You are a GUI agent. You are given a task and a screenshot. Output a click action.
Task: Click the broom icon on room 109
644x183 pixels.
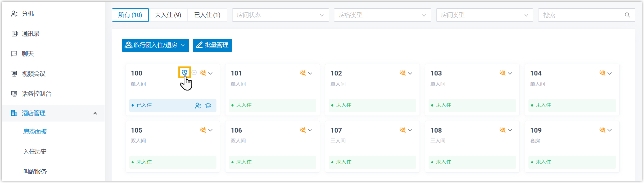pos(602,130)
